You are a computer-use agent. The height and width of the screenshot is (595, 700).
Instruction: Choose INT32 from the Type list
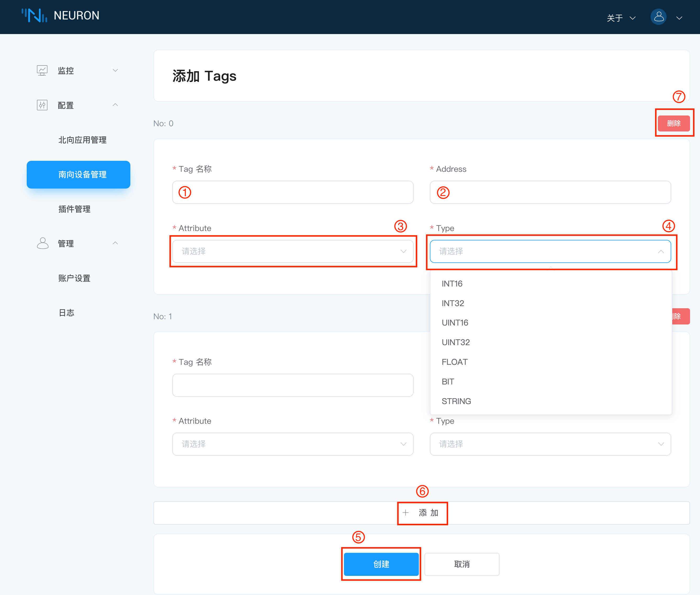(x=551, y=303)
